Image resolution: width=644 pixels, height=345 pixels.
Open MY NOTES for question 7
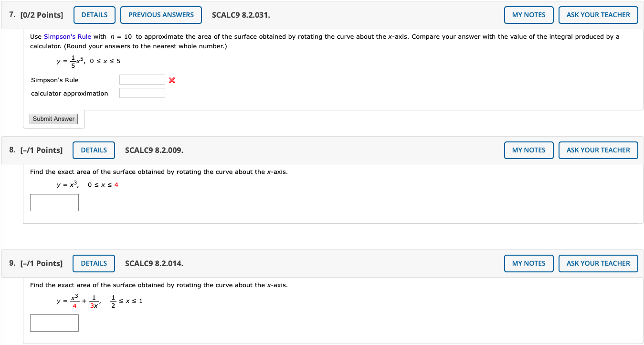528,15
